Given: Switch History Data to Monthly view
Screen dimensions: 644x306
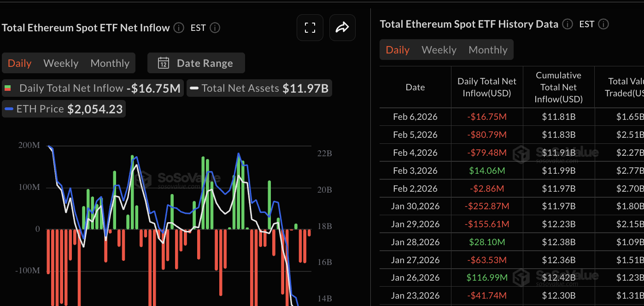Looking at the screenshot, I should (x=488, y=49).
